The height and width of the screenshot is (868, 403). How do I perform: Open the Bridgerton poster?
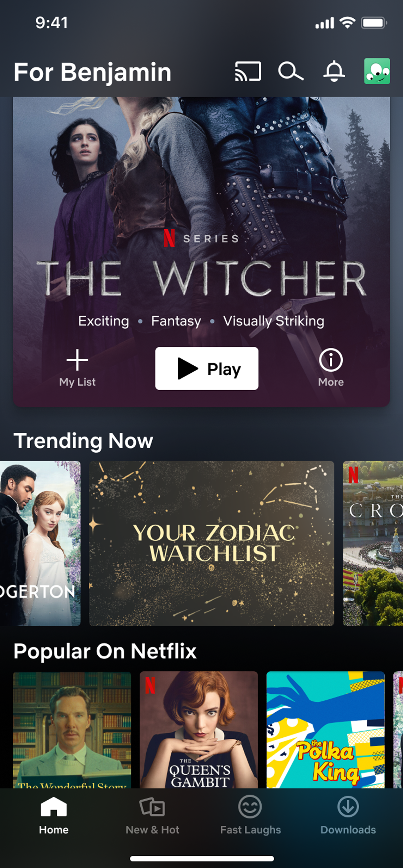[40, 543]
